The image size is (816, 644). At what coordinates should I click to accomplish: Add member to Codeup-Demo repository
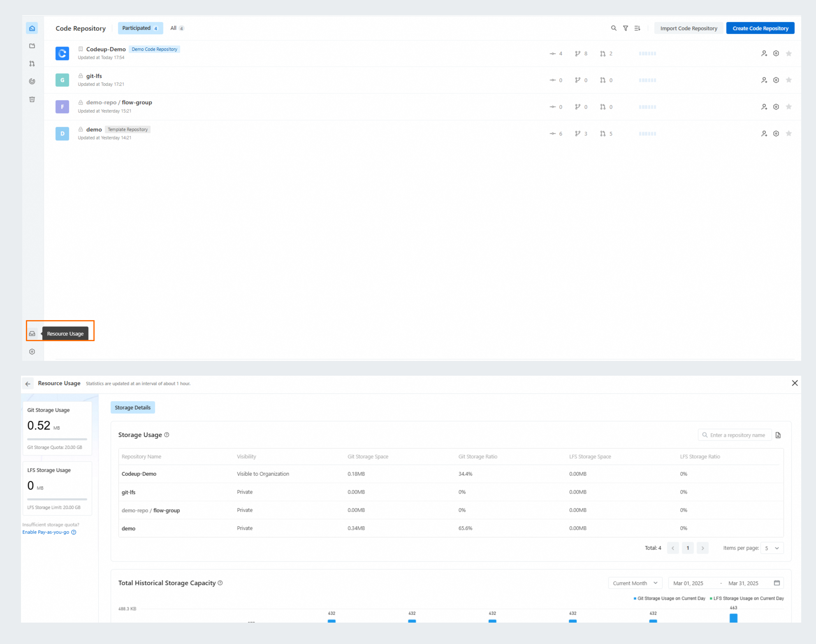point(764,53)
